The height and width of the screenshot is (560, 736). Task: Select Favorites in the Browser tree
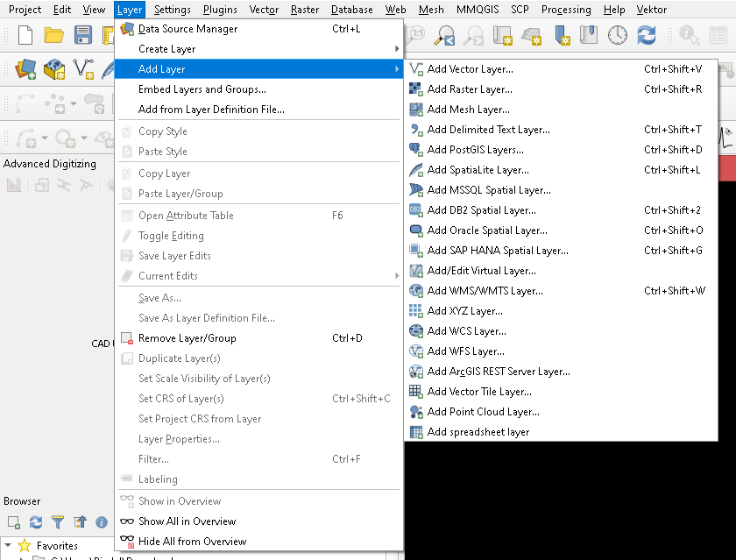[57, 546]
